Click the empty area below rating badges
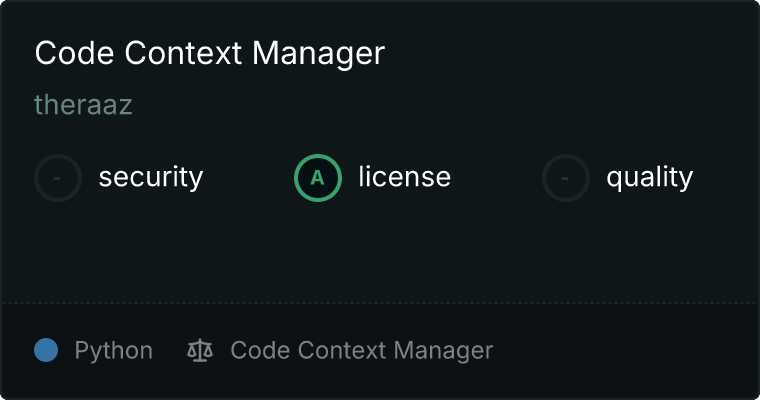Image resolution: width=760 pixels, height=400 pixels. [x=380, y=250]
